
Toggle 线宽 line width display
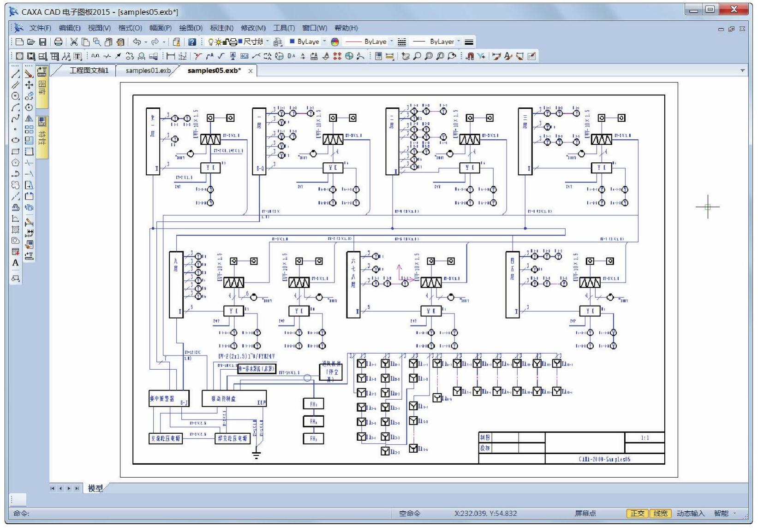660,513
